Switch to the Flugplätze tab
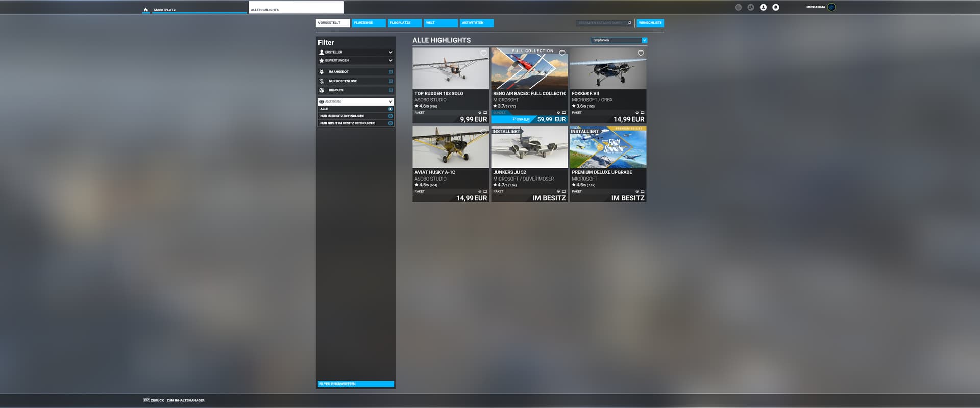This screenshot has width=980, height=408. pos(405,23)
